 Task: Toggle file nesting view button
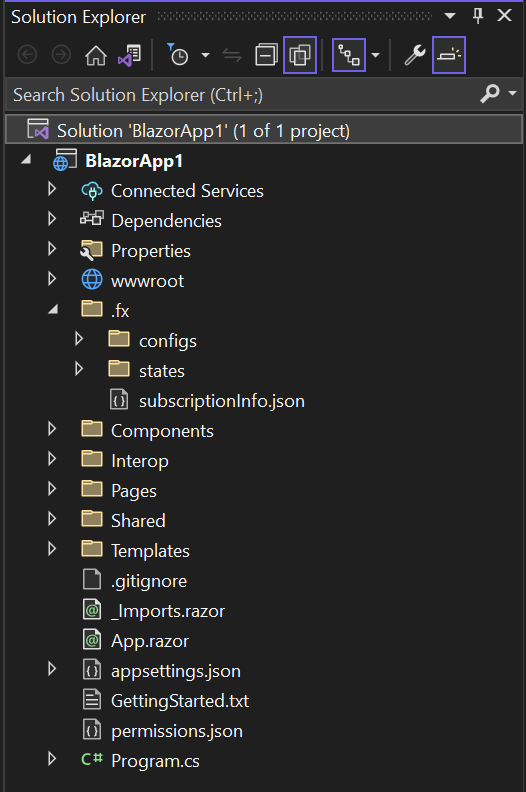tap(349, 55)
